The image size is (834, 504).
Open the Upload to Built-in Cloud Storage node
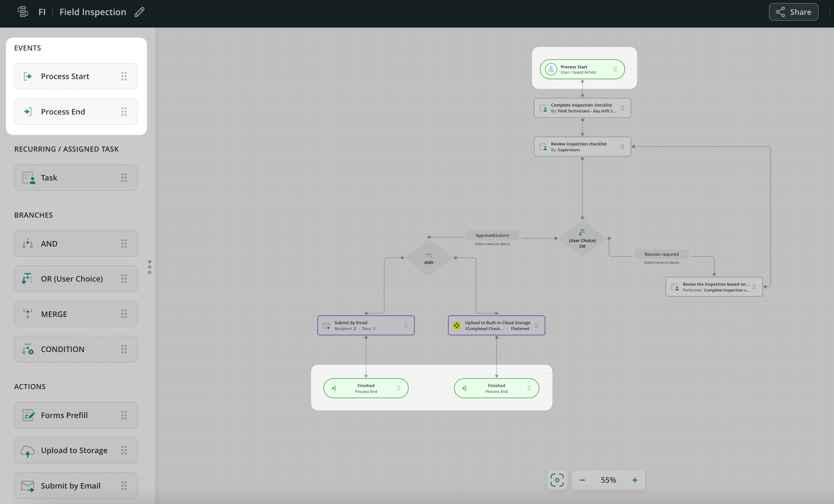(x=496, y=326)
